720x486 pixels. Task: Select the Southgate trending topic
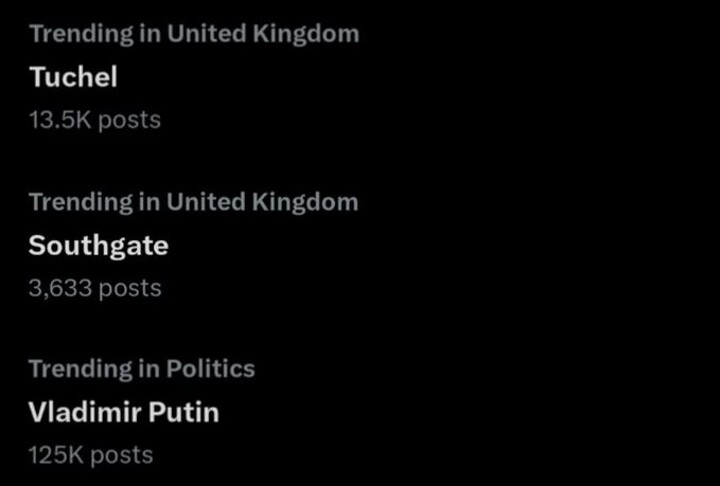coord(98,245)
